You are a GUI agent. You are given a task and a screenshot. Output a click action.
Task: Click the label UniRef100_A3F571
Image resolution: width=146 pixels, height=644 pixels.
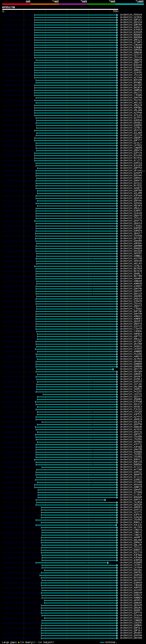tap(131, 414)
